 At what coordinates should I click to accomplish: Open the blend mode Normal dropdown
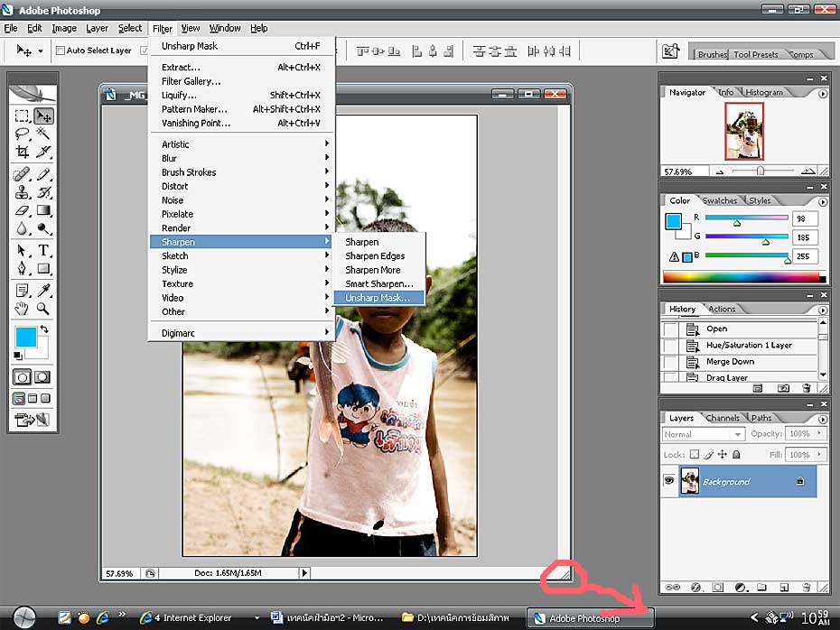(704, 434)
